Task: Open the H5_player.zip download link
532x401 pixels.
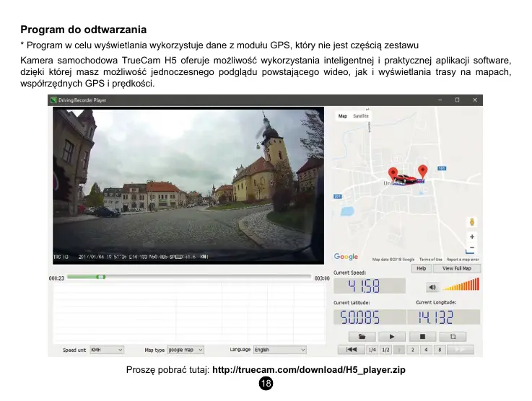Action: point(309,369)
